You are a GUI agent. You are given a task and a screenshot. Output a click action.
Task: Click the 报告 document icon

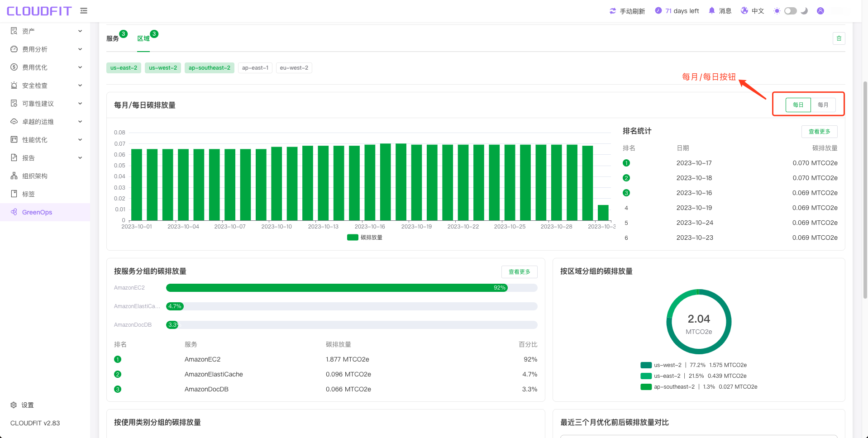point(14,157)
